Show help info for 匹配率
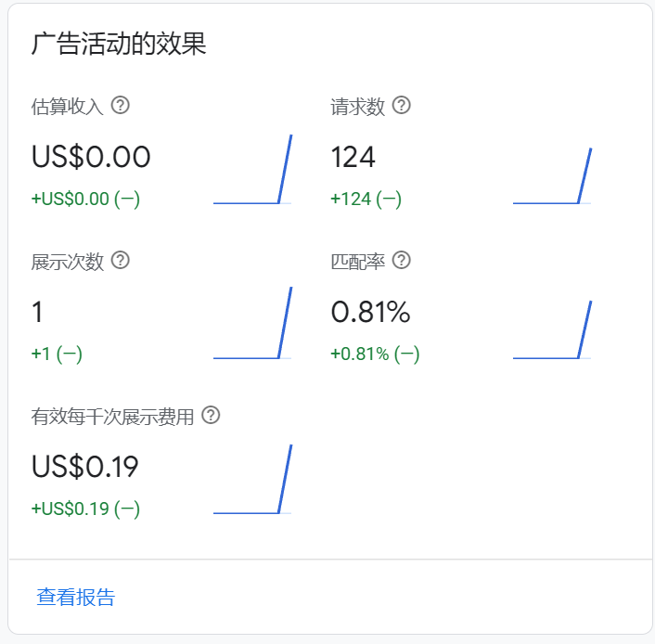Viewport: 655px width, 644px height. click(x=401, y=260)
